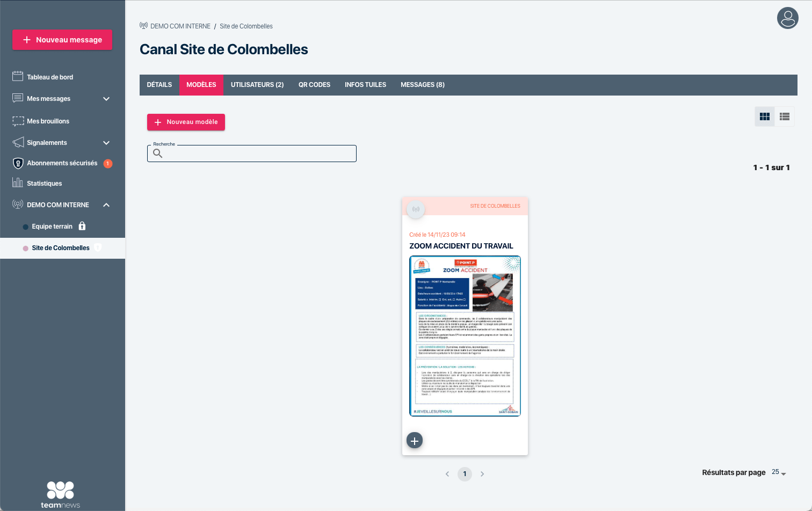
Task: Open Mes brouillons drafts
Action: coord(48,121)
